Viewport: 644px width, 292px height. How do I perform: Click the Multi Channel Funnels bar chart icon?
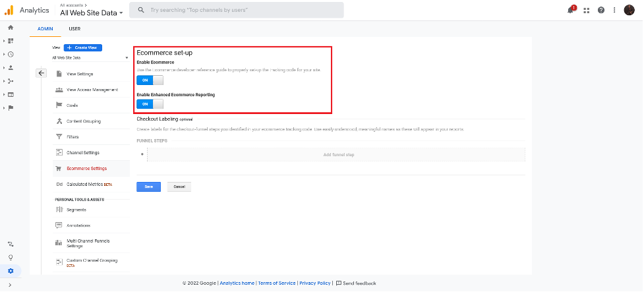click(59, 243)
